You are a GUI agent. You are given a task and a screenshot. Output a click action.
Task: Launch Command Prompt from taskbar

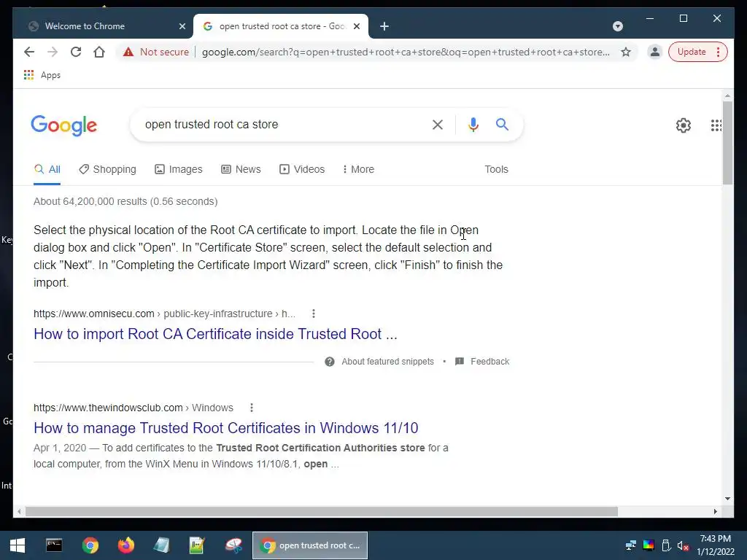[54, 545]
